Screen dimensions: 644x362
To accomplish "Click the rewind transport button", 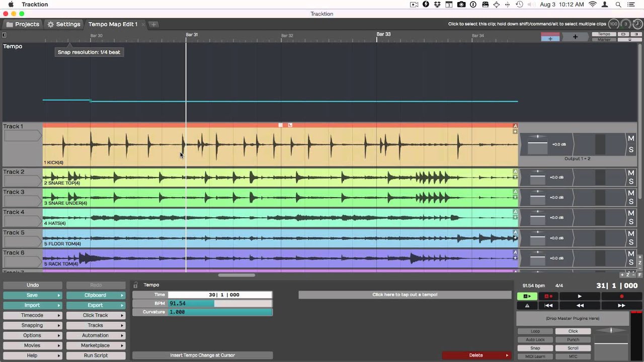I will pos(580,305).
